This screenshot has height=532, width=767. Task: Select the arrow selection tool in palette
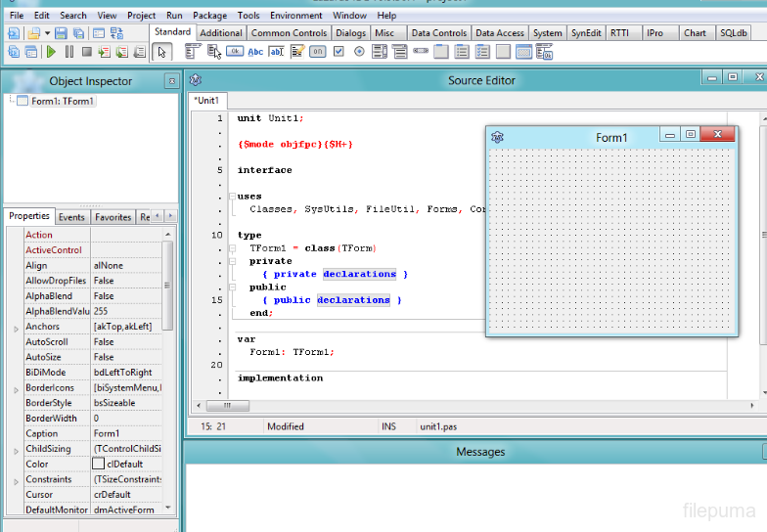click(162, 52)
